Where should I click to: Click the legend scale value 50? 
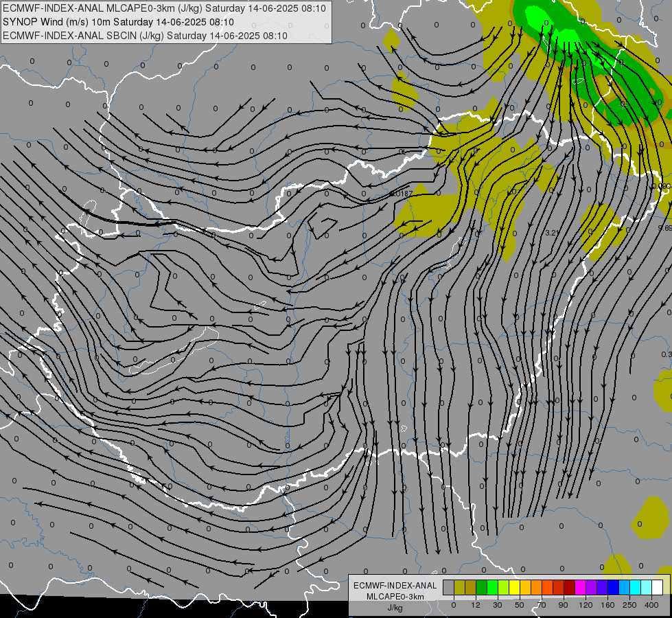(520, 605)
